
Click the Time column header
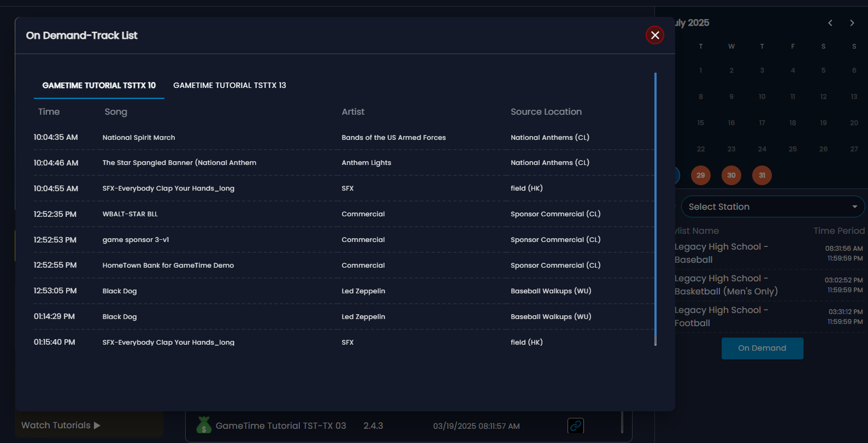click(49, 111)
